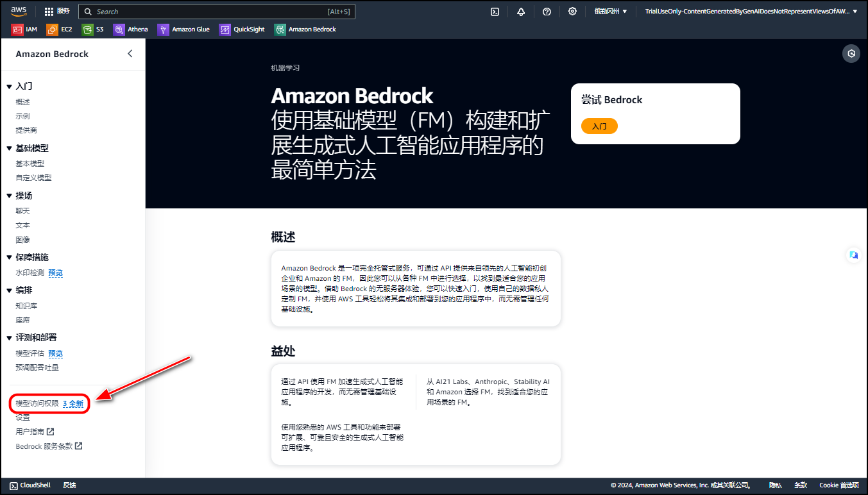Open 条款 link in footer
Image resolution: width=868 pixels, height=495 pixels.
click(x=801, y=485)
